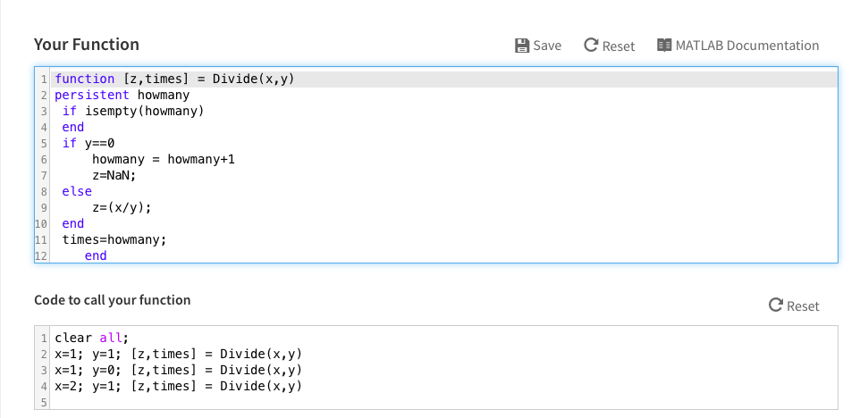Image resolution: width=868 pixels, height=418 pixels.
Task: Click the Reset circular arrow icon for Your Function
Action: click(x=591, y=46)
